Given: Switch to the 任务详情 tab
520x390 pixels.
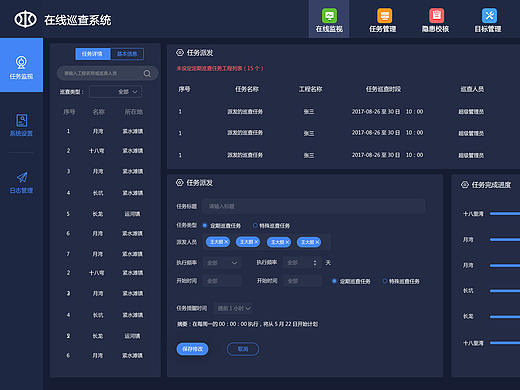Looking at the screenshot, I should [92, 54].
